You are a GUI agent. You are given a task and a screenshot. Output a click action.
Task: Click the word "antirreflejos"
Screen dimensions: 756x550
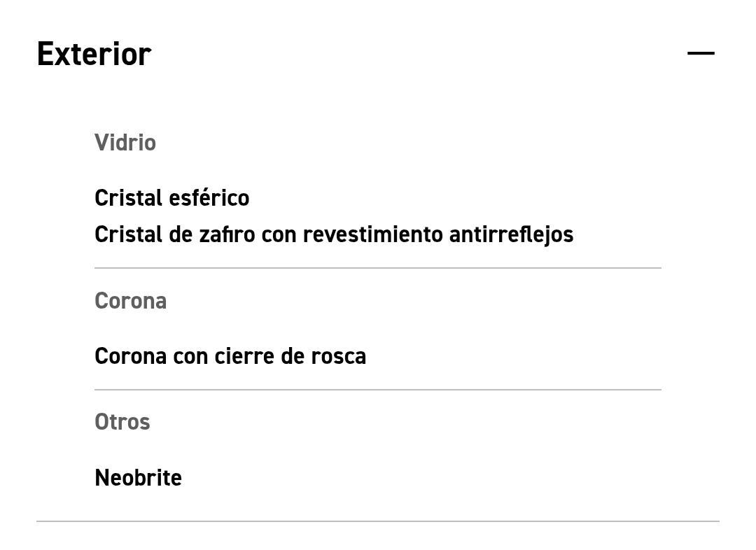511,234
